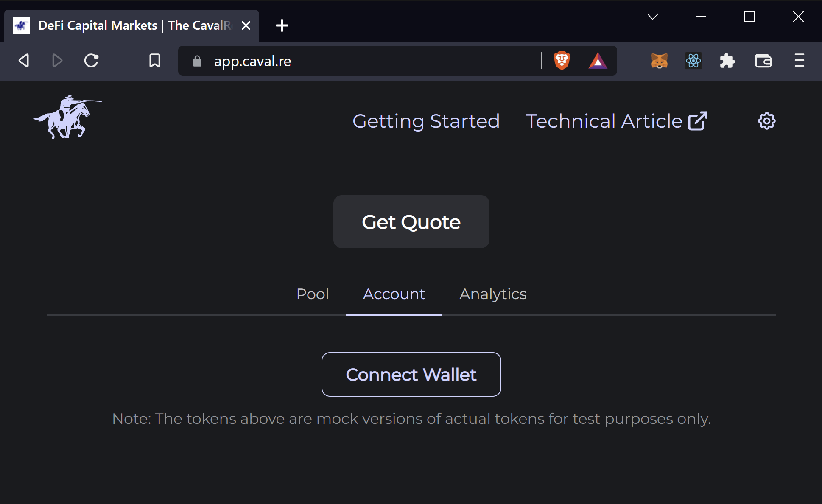The height and width of the screenshot is (504, 822).
Task: Reload the current page
Action: coord(91,61)
